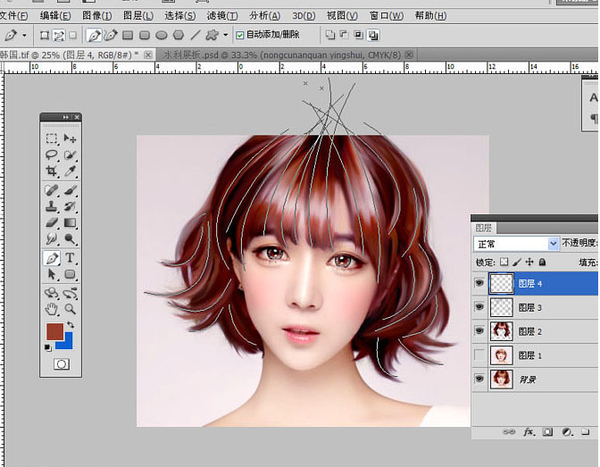Select the Lasso tool
This screenshot has height=467, width=600.
point(51,155)
